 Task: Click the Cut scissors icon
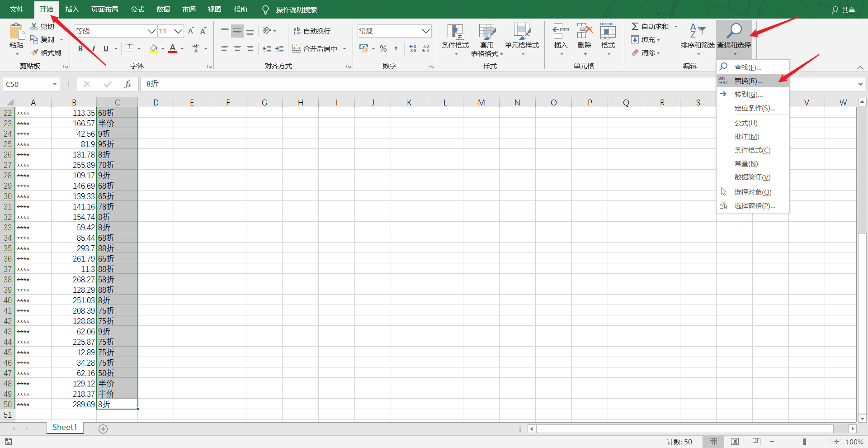(34, 26)
